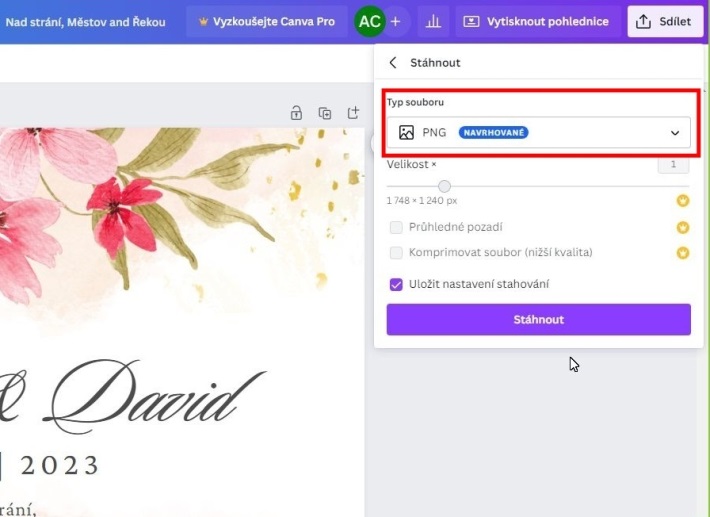
Task: Click the purple Stáhnout download button
Action: (x=538, y=320)
